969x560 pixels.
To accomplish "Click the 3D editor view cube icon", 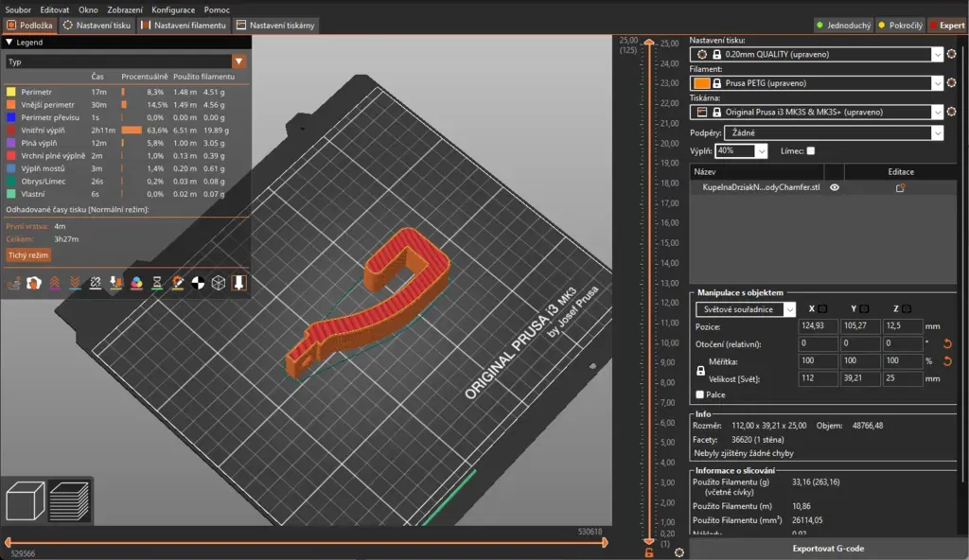I will 25,500.
